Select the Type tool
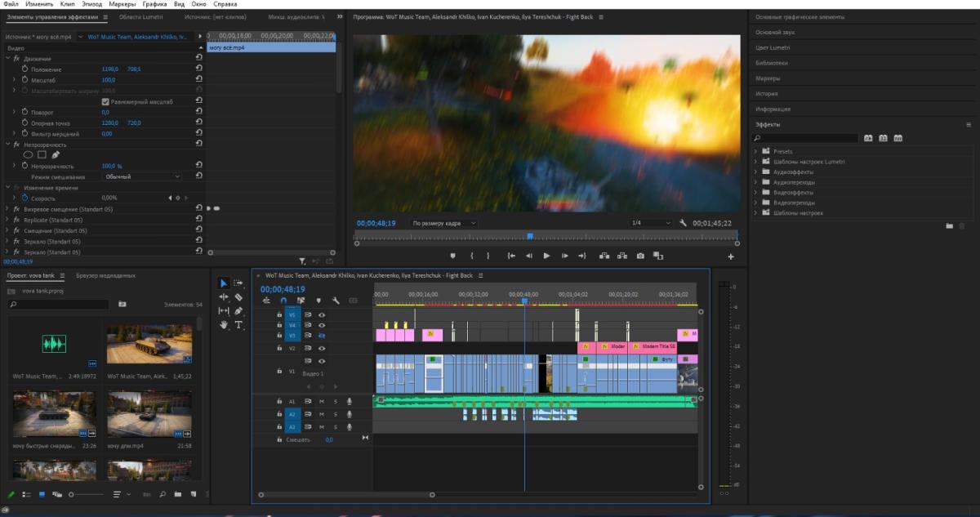This screenshot has height=517, width=980. (238, 324)
